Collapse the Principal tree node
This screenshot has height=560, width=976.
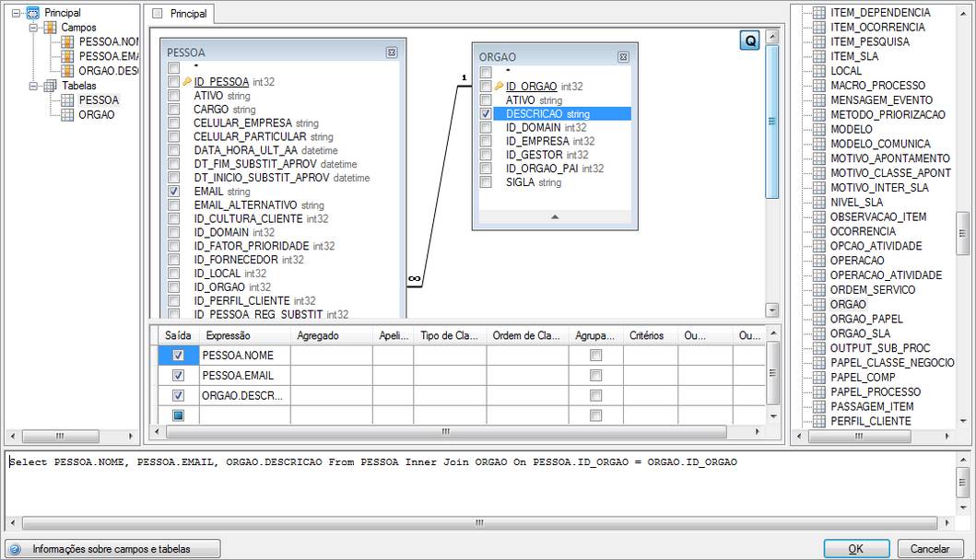(x=17, y=13)
